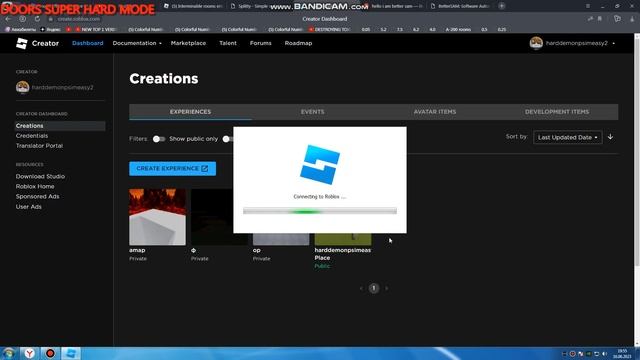Go to the next page arrow in pagination
Screen dimensions: 640x360
387,288
